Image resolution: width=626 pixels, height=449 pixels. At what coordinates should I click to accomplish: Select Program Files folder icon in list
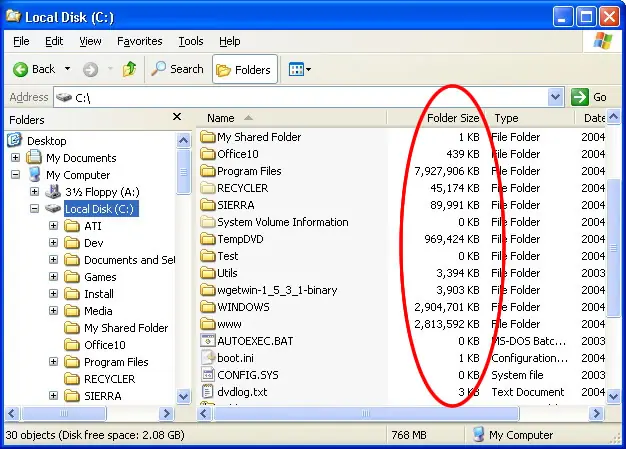click(x=208, y=171)
